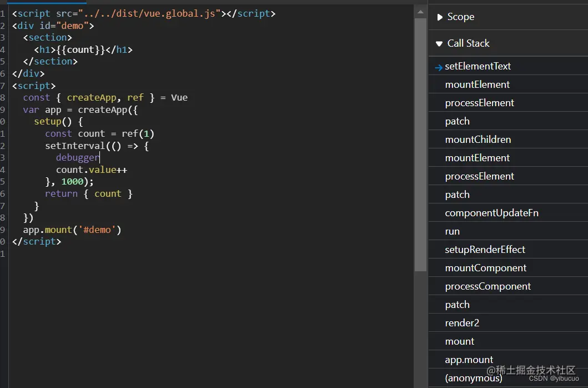This screenshot has width=588, height=388.
Task: Click the {{count}} template expression
Action: tap(81, 49)
